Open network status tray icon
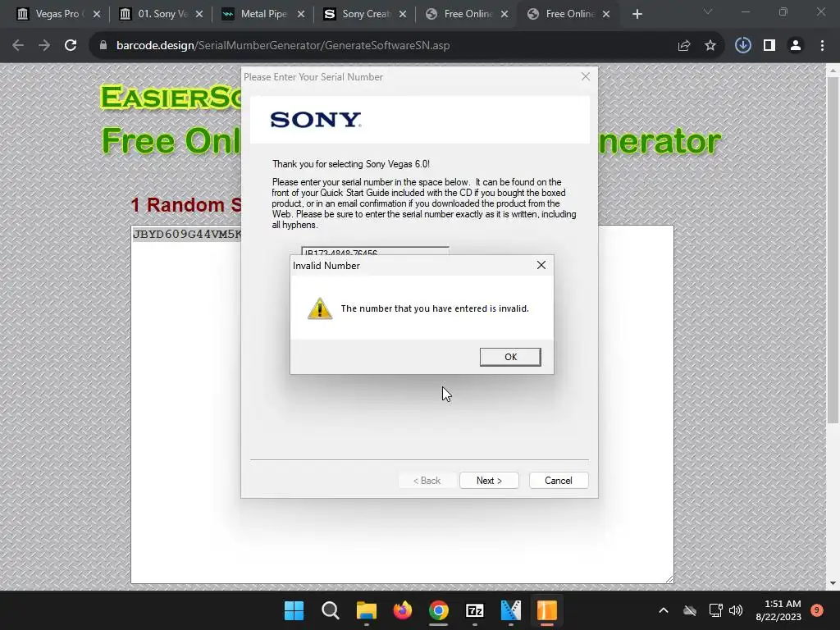Screen dimensions: 840x630 pyautogui.click(x=715, y=610)
